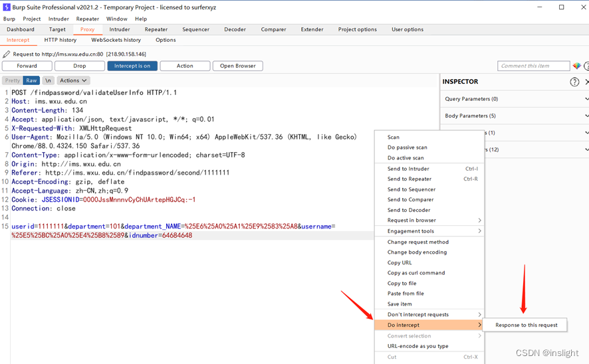Switch to the Intruder tool tab
The height and width of the screenshot is (364, 589).
coord(120,29)
